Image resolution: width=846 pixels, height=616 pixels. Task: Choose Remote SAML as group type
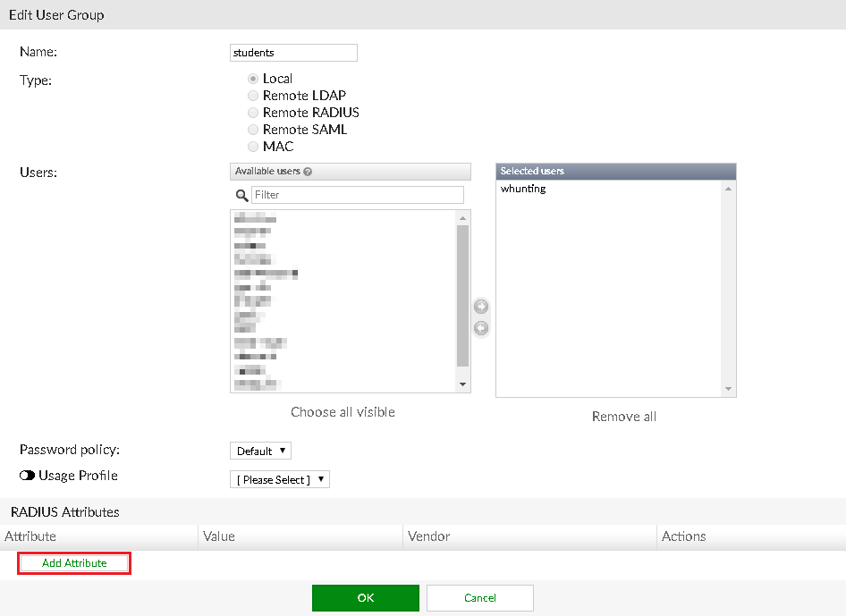pyautogui.click(x=252, y=130)
